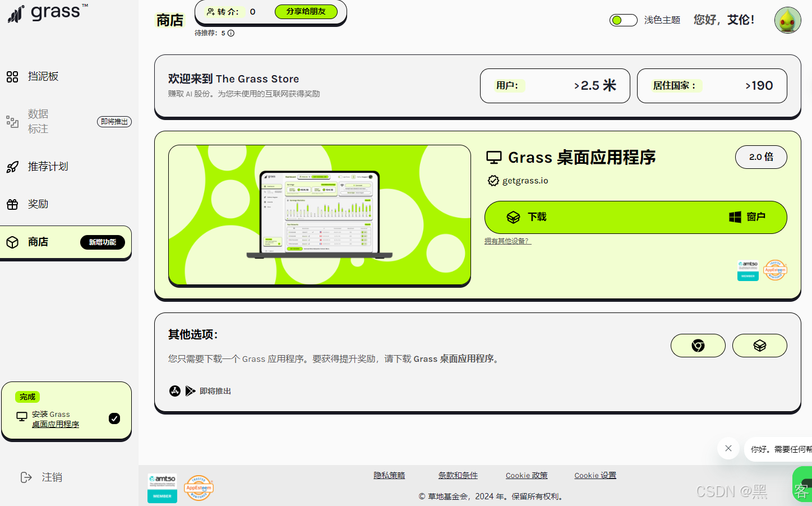Viewport: 812px width, 506px height.
Task: Click the rocket icon for 推荐计划
Action: pos(12,167)
